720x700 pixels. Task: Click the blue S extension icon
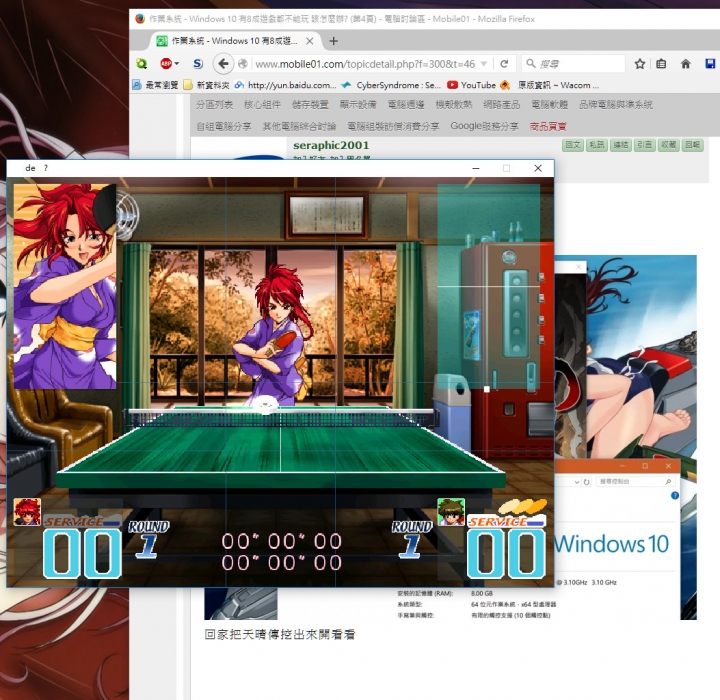pyautogui.click(x=198, y=64)
